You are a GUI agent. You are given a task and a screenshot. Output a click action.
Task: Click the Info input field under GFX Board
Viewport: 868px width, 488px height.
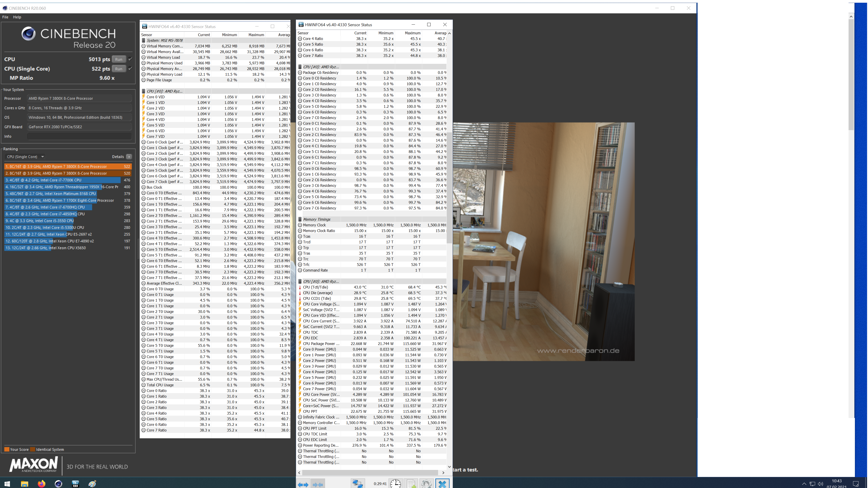pos(79,136)
